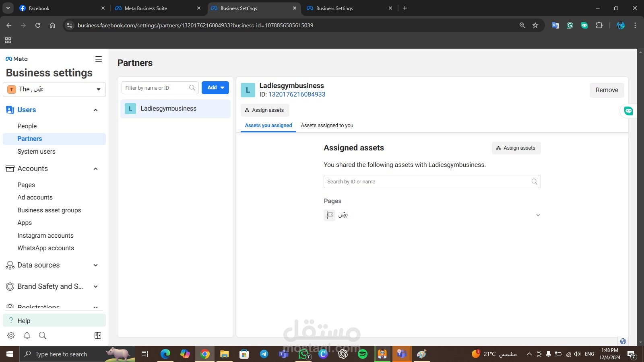Open the notifications bell in sidebar
644x362 pixels.
tap(27, 335)
